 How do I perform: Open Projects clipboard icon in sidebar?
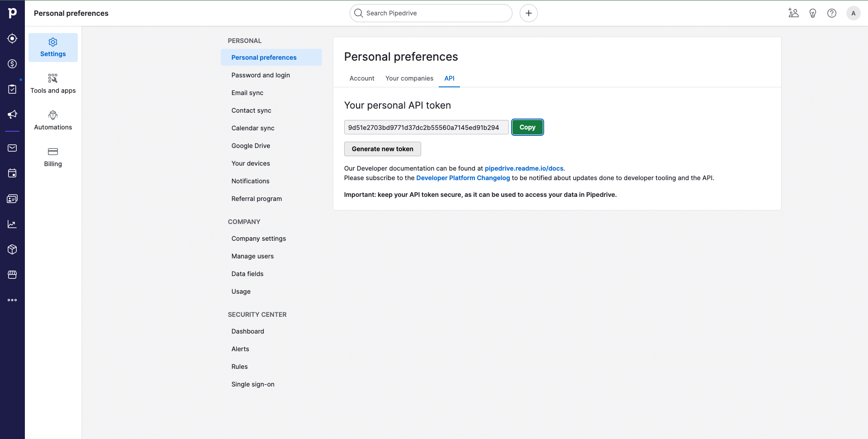[x=12, y=89]
